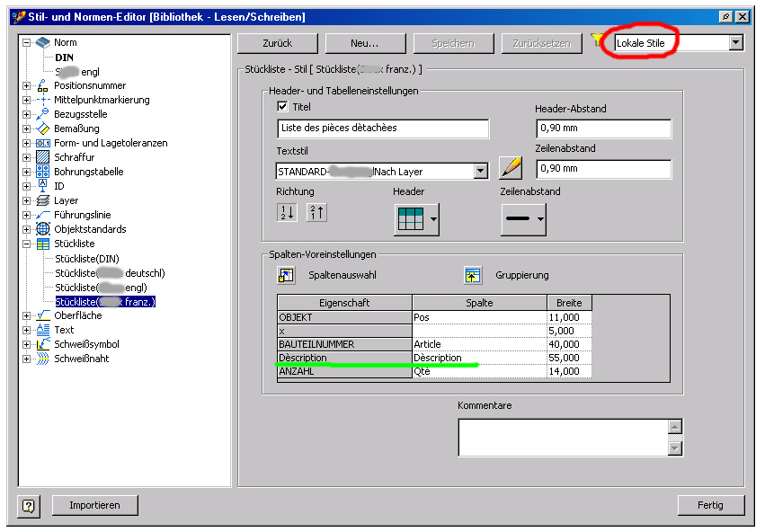This screenshot has width=765, height=532.
Task: Click the help question mark icon
Action: [x=30, y=506]
